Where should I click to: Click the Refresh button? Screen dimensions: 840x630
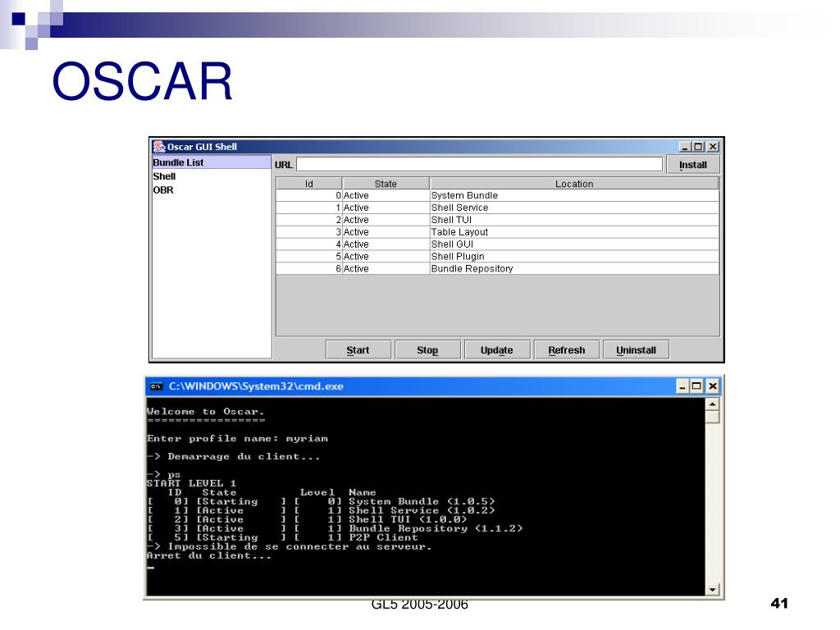pos(566,349)
